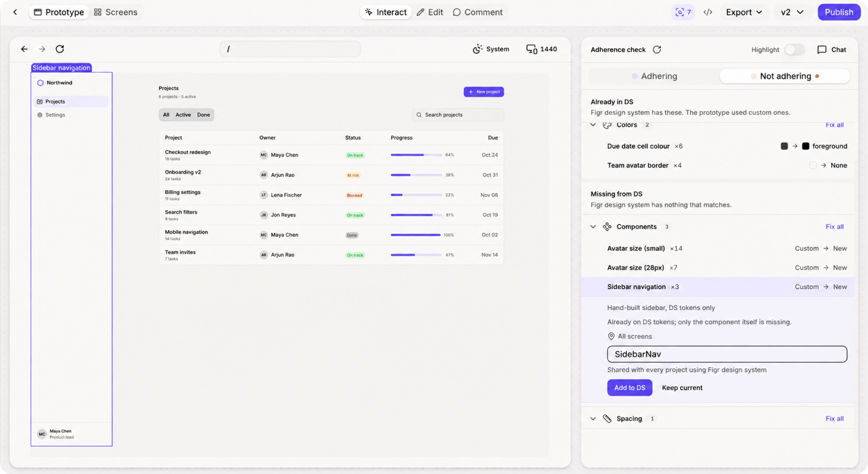Viewport: 868px width, 474px height.
Task: Toggle the Highlight switch
Action: click(794, 50)
